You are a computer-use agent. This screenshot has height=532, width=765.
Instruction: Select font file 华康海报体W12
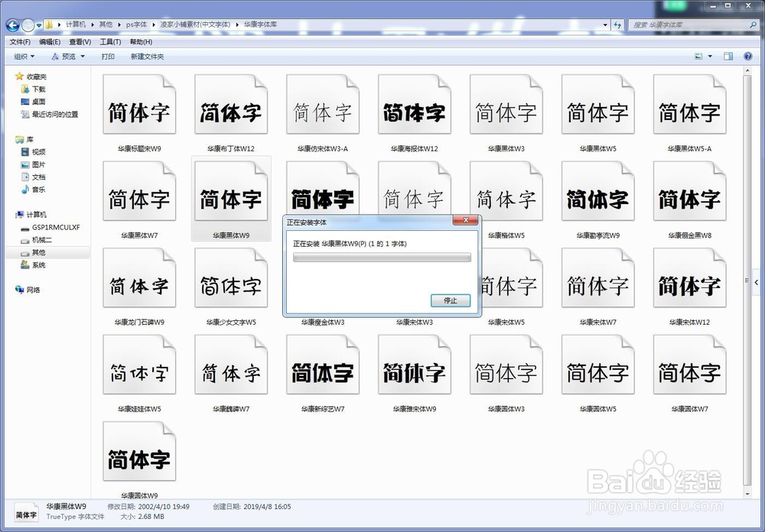(x=414, y=113)
